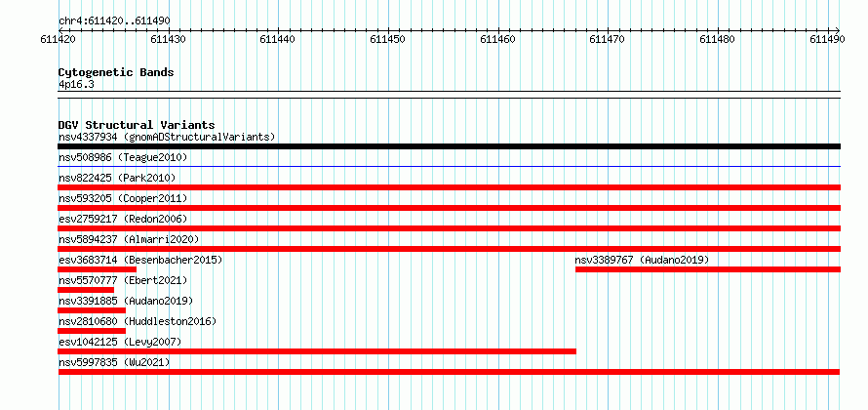Open esv3683714 (Besenbacher2015) variant label
Screen dimensions: 868x410
140,260
